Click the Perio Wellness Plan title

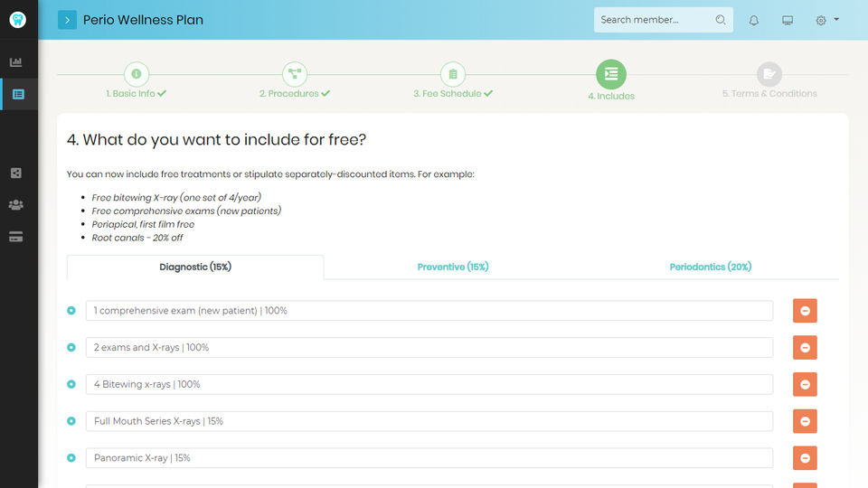[x=143, y=20]
